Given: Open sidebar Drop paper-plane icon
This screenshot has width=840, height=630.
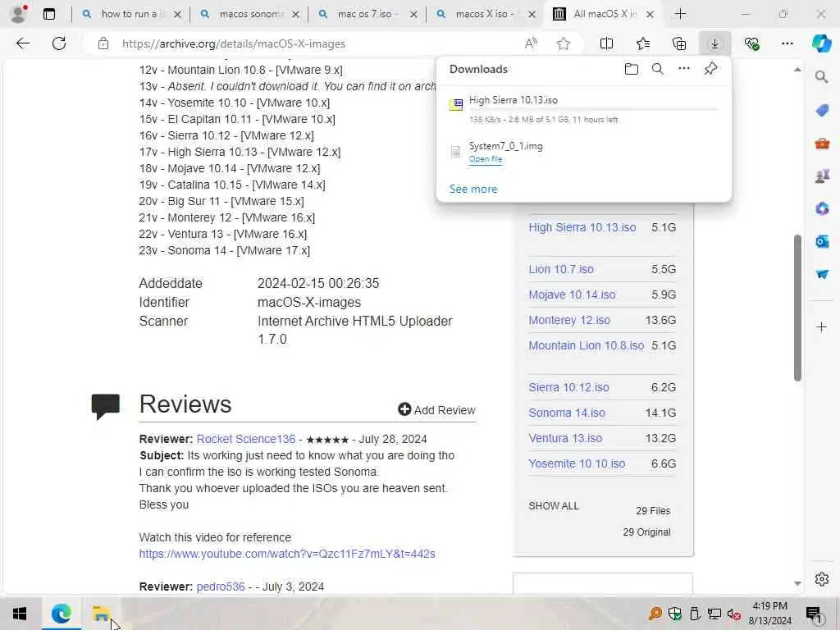Looking at the screenshot, I should [822, 274].
